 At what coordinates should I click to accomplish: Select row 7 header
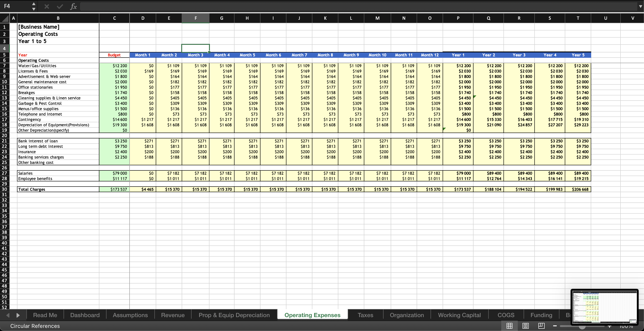(x=4, y=66)
